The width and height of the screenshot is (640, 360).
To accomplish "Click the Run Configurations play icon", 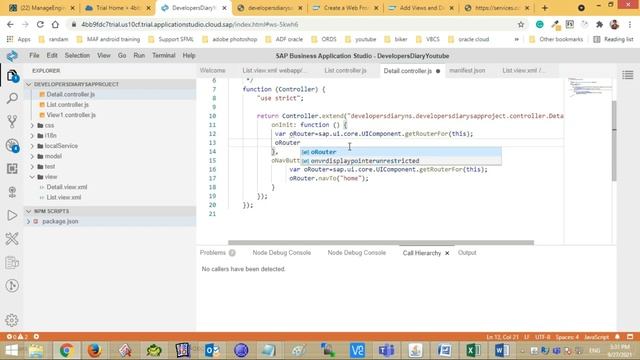I will pyautogui.click(x=12, y=216).
